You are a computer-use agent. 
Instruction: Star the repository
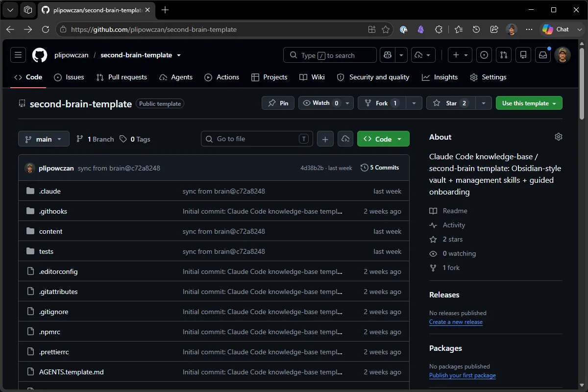tap(450, 103)
